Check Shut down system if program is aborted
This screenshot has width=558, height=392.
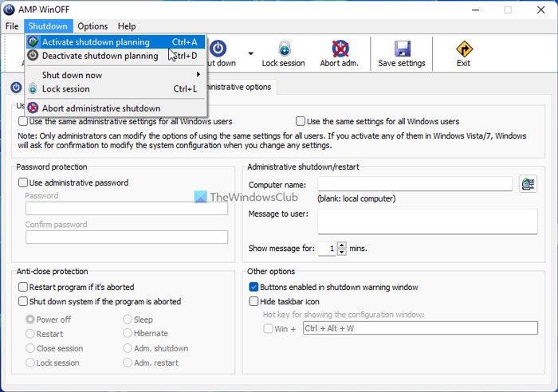tap(23, 301)
